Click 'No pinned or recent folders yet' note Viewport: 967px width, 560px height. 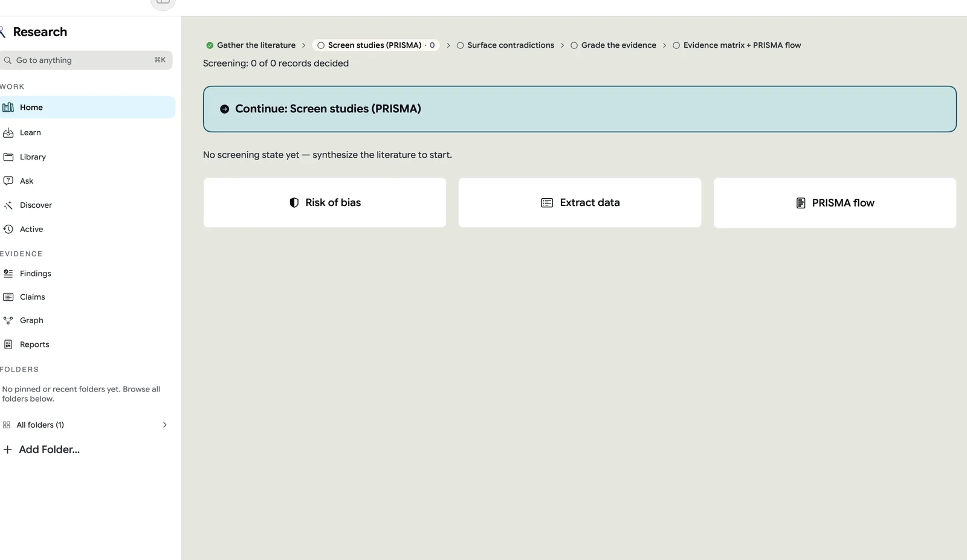pos(81,394)
